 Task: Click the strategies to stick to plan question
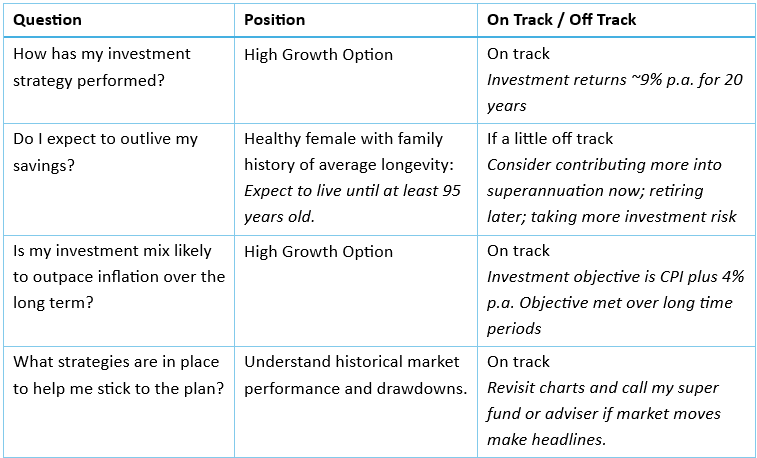coord(119,375)
